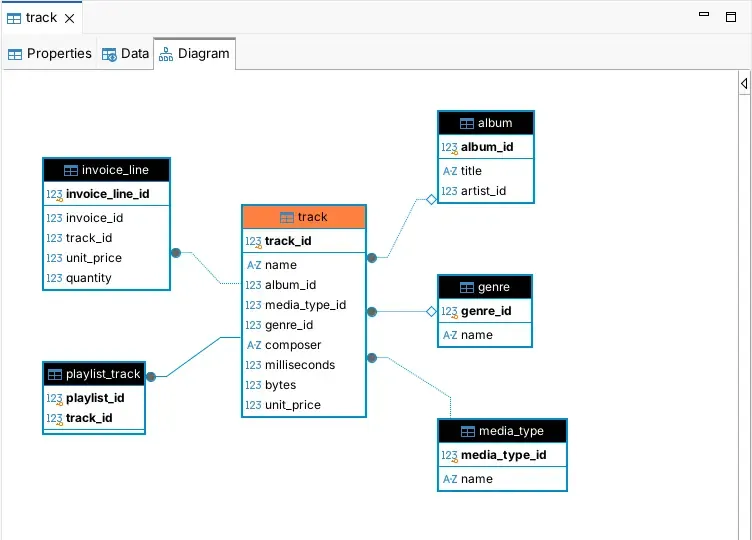Select unit_price column in invoice_line table
Image resolution: width=752 pixels, height=540 pixels.
tap(106, 258)
